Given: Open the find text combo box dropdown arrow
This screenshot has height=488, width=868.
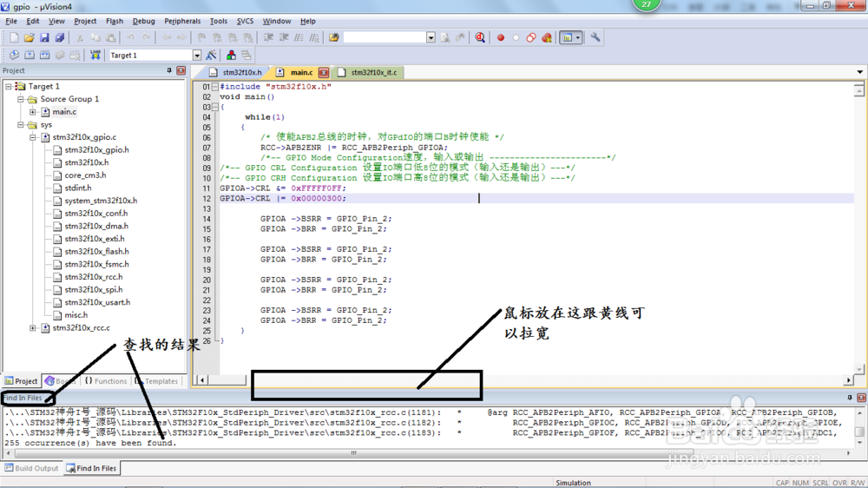Looking at the screenshot, I should 431,37.
